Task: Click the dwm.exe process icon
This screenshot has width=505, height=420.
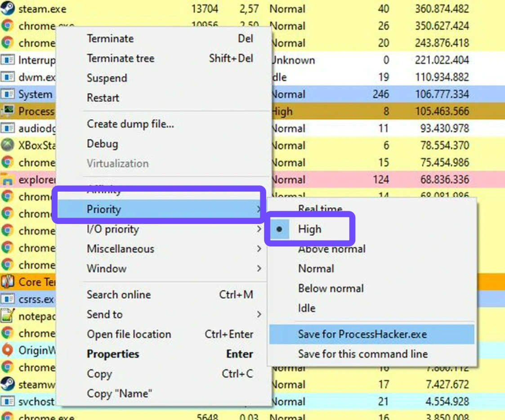Action: [7, 76]
